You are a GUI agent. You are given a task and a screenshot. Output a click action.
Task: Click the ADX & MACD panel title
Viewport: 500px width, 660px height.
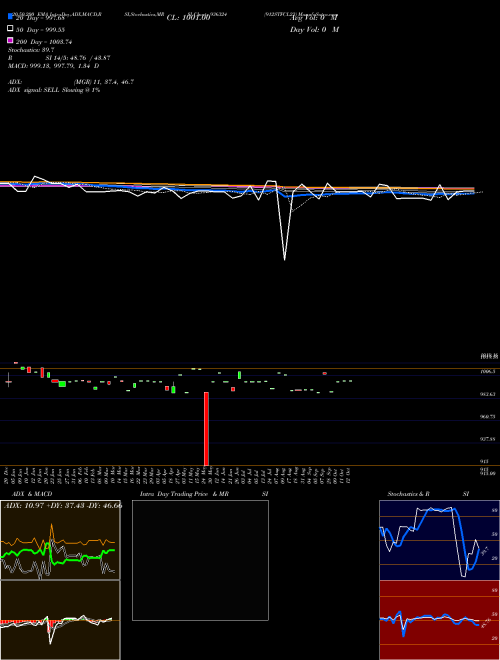coord(32,494)
